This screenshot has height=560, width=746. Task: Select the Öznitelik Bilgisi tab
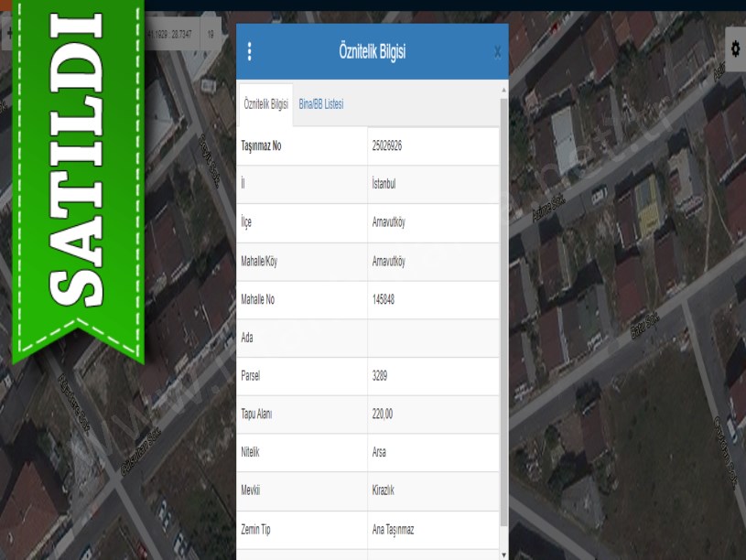265,105
